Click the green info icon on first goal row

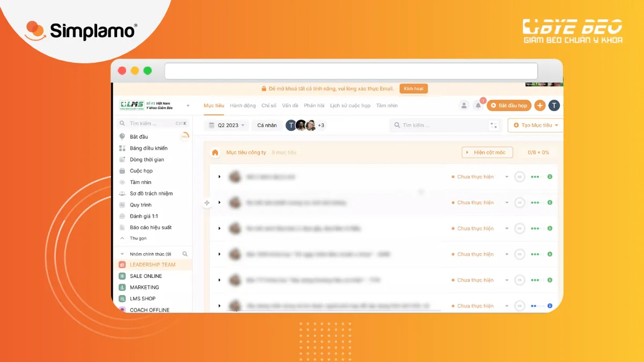(550, 176)
